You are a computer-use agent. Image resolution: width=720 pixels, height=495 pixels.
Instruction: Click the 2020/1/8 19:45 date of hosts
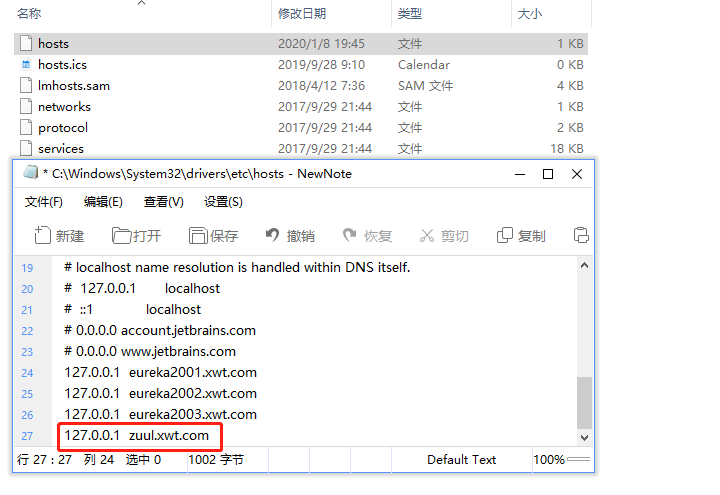pos(321,44)
